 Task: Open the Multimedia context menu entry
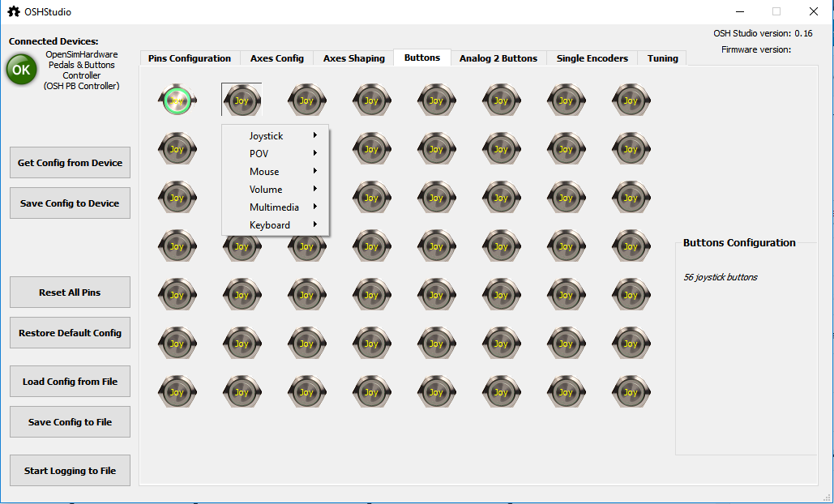pyautogui.click(x=276, y=207)
